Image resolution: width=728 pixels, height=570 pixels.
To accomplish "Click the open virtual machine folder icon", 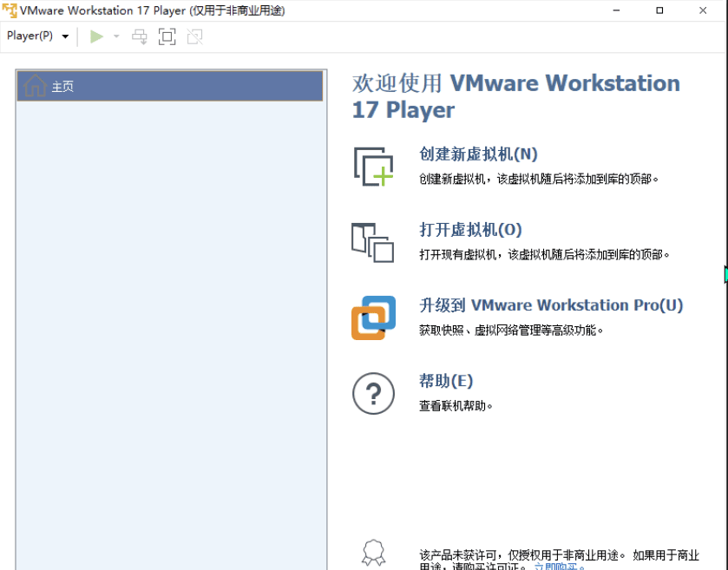I will (373, 240).
